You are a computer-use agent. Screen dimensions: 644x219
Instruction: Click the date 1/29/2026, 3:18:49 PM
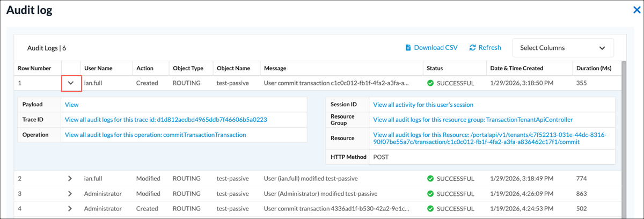point(523,178)
